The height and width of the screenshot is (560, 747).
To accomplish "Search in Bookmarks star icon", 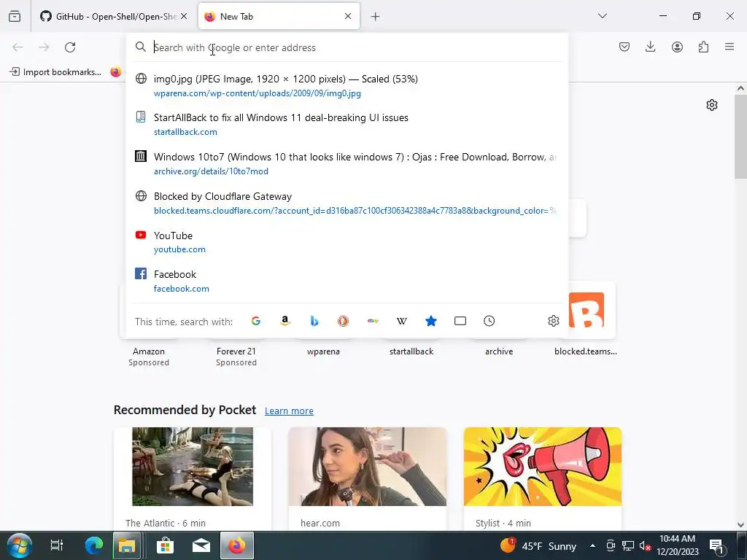I will click(x=430, y=321).
